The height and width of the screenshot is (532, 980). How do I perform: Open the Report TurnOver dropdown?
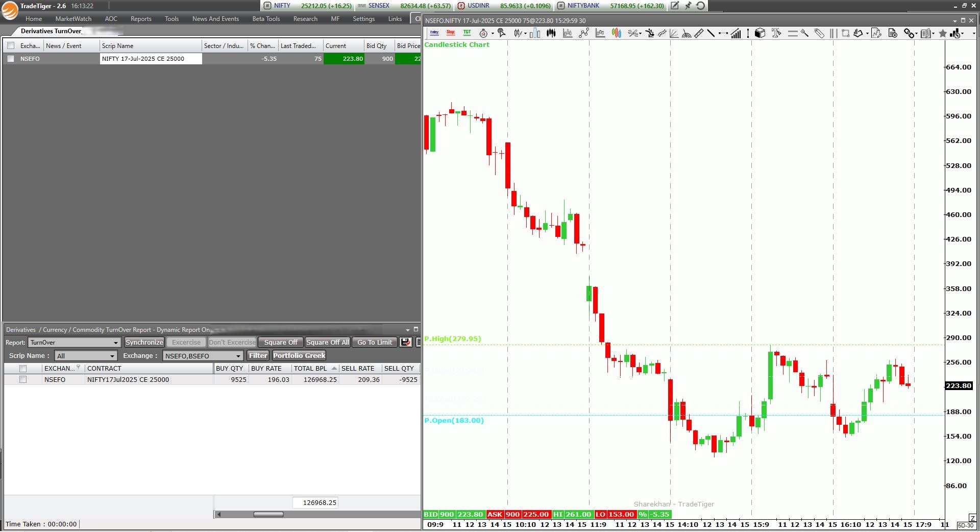pos(75,343)
